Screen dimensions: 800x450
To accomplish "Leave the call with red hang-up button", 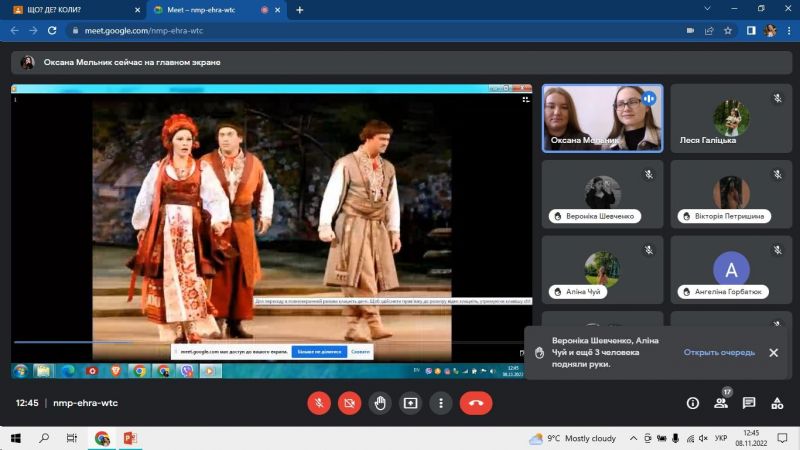I will (476, 403).
